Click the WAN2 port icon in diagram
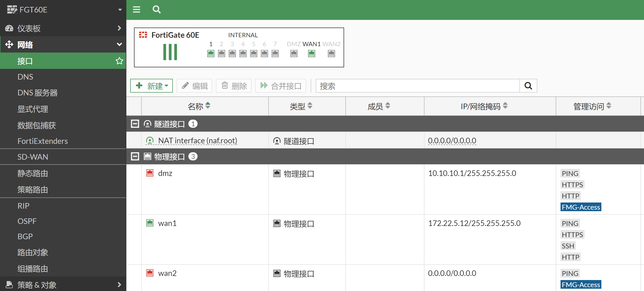This screenshot has height=291, width=644. point(331,54)
